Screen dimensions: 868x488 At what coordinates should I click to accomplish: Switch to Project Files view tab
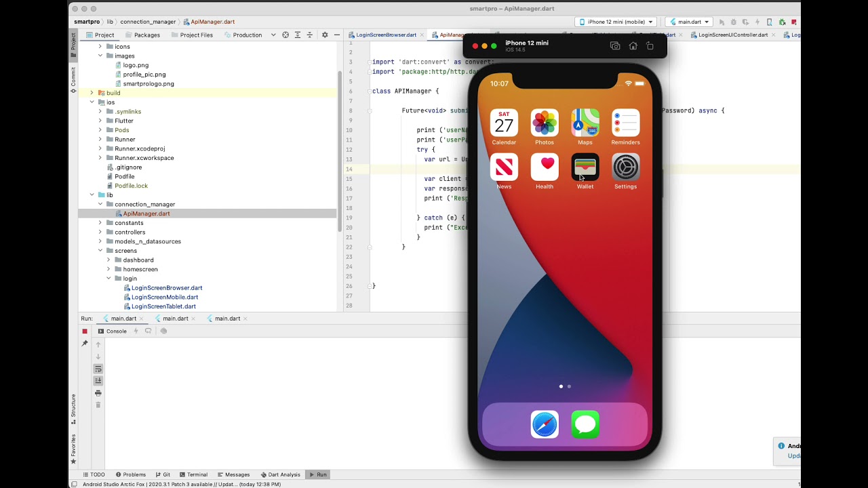(192, 35)
